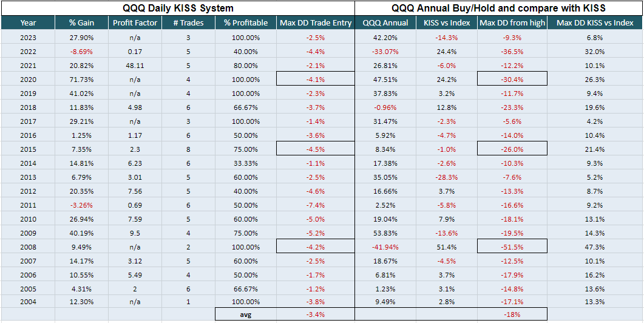
Task: Select the KISS vs Index value '51.4%'
Action: pyautogui.click(x=447, y=247)
